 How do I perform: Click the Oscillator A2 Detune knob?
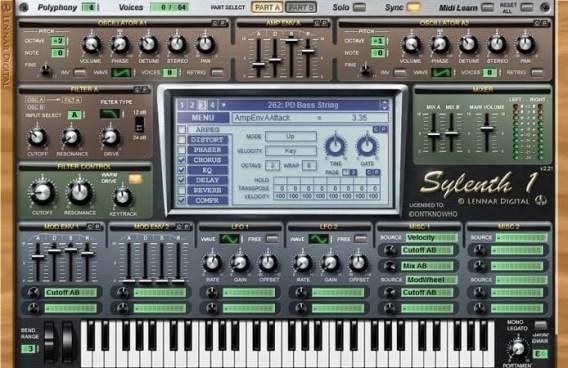(x=468, y=45)
